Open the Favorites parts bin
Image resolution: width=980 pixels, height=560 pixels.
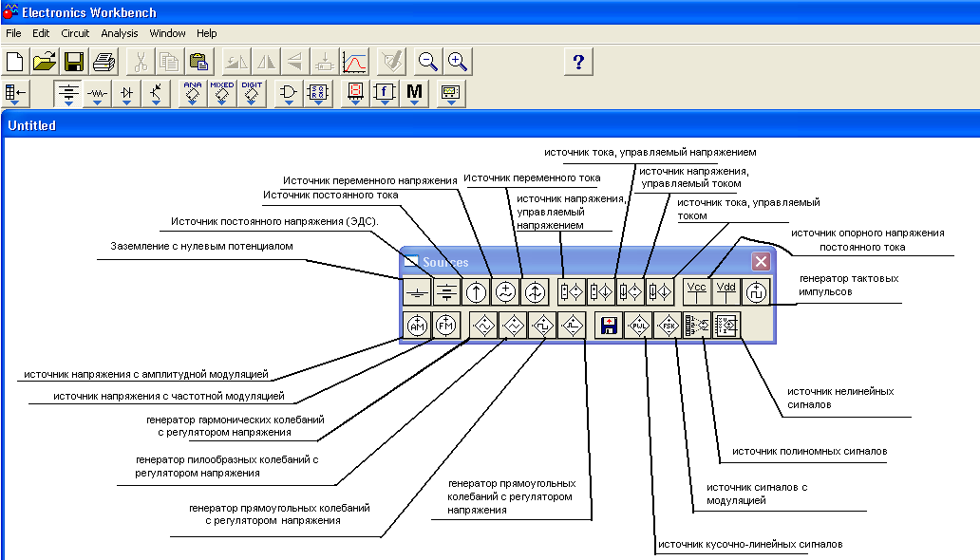tap(15, 93)
